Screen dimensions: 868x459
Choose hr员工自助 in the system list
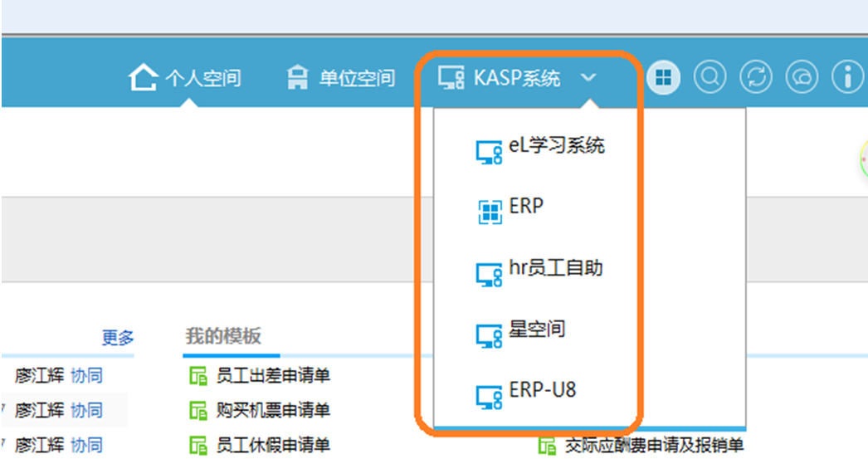click(x=555, y=268)
